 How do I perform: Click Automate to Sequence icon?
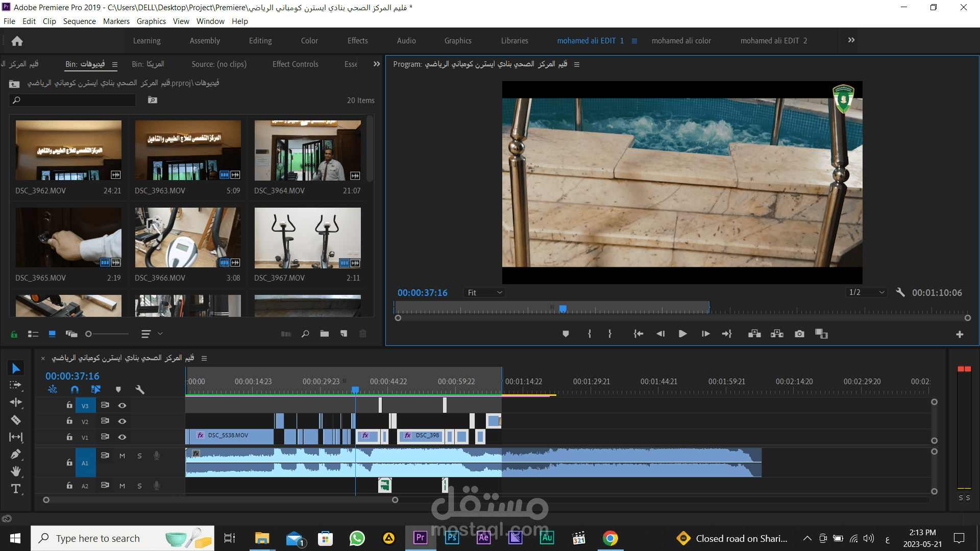point(286,334)
